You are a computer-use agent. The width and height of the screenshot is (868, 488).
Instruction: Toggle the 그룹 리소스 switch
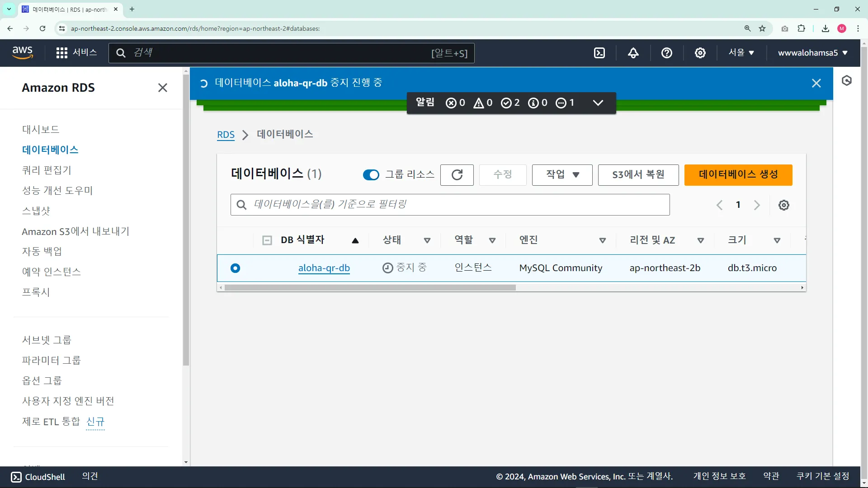(x=371, y=175)
